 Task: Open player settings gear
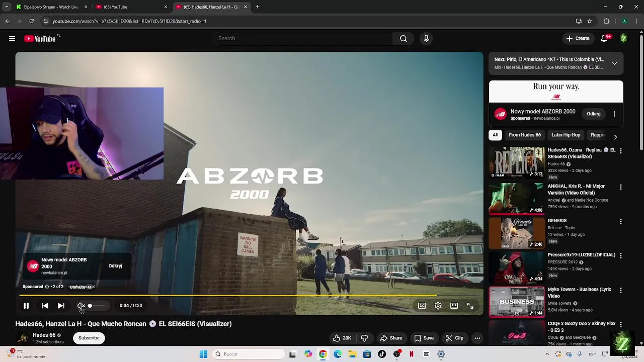[x=438, y=306]
